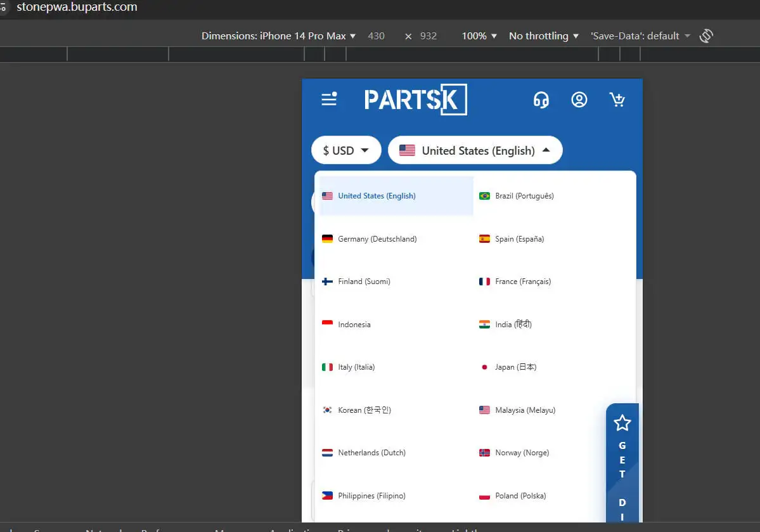Click the rotate device orientation icon
Viewport: 760px width, 532px height.
coord(706,36)
